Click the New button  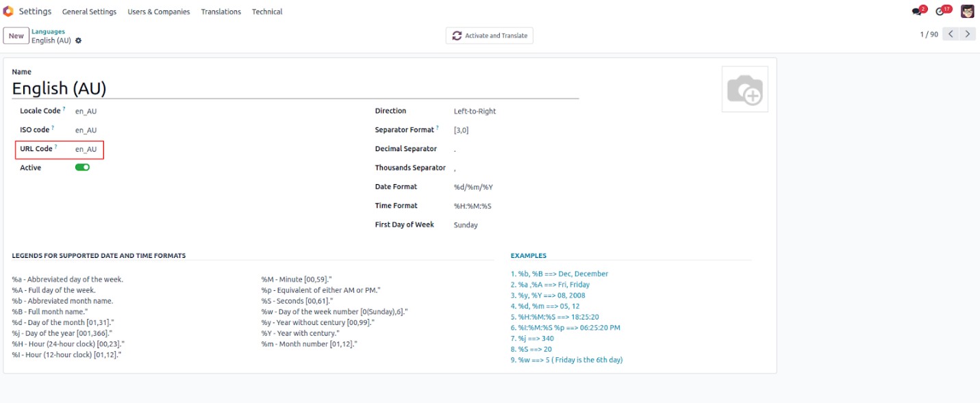click(16, 36)
